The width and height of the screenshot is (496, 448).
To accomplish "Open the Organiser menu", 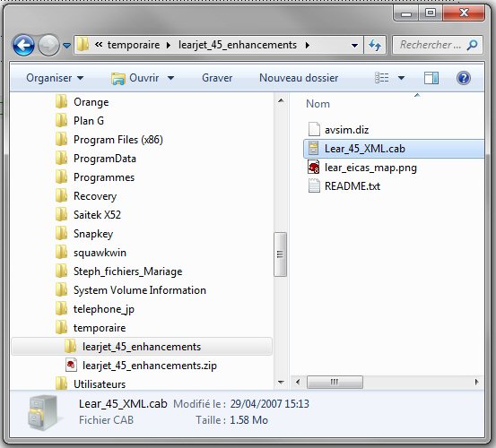I will tap(55, 78).
